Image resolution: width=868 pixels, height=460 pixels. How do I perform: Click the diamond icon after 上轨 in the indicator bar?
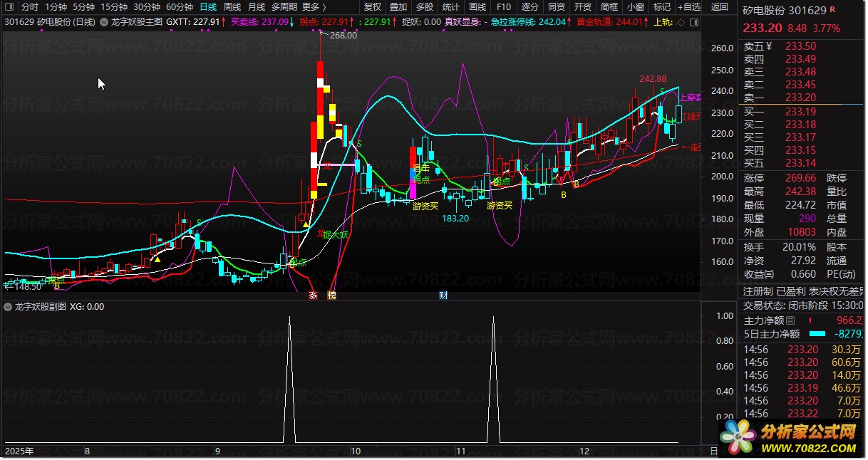681,21
